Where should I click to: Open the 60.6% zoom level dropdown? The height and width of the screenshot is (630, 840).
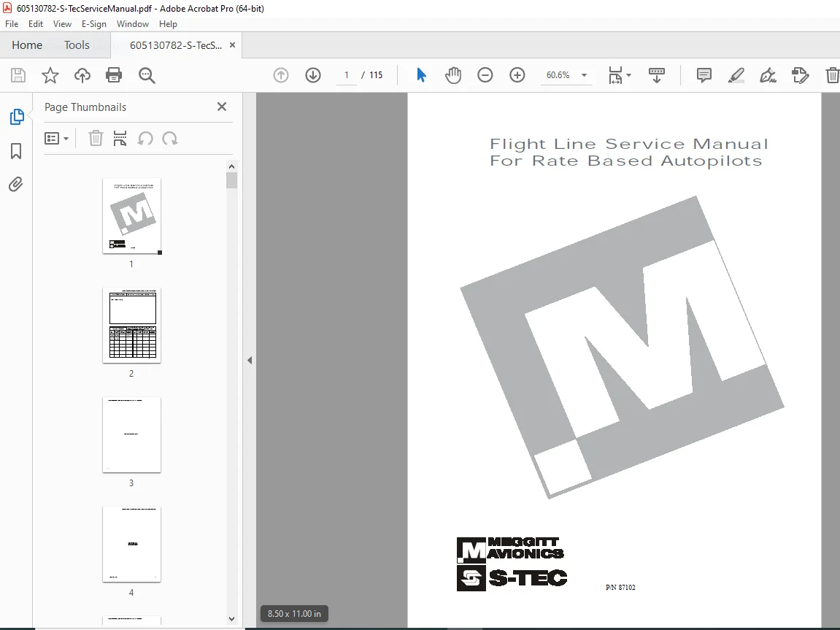566,75
